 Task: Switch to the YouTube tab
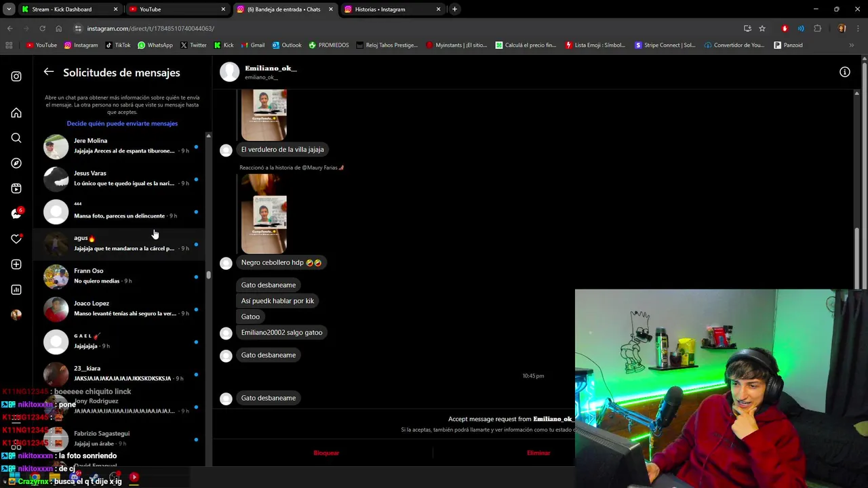(x=178, y=9)
